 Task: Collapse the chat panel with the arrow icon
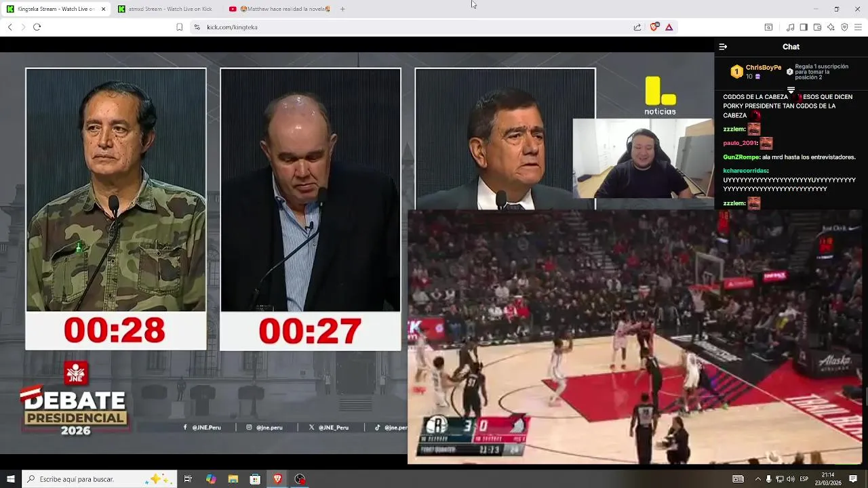[723, 47]
